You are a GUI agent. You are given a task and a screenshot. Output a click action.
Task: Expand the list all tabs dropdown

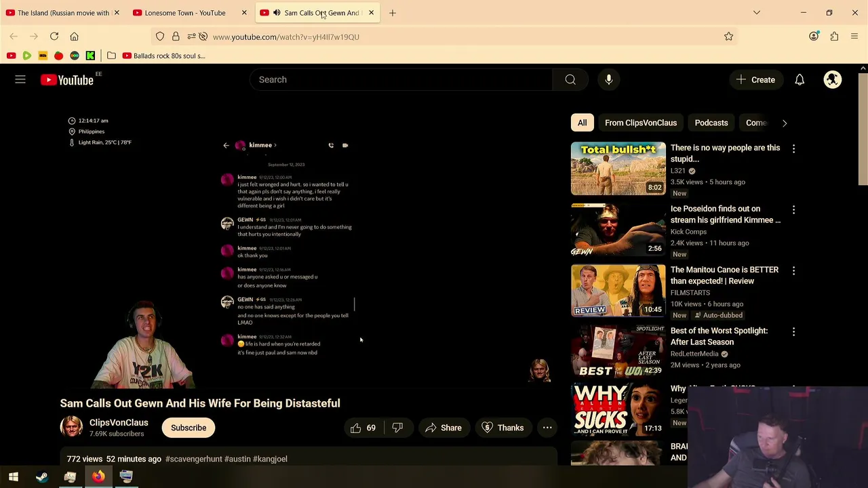coord(757,13)
